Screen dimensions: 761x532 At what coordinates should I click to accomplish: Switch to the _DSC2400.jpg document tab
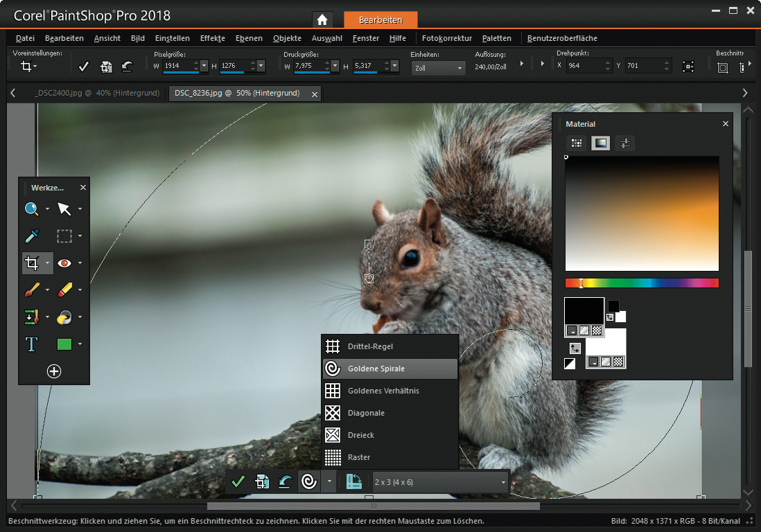click(x=96, y=93)
